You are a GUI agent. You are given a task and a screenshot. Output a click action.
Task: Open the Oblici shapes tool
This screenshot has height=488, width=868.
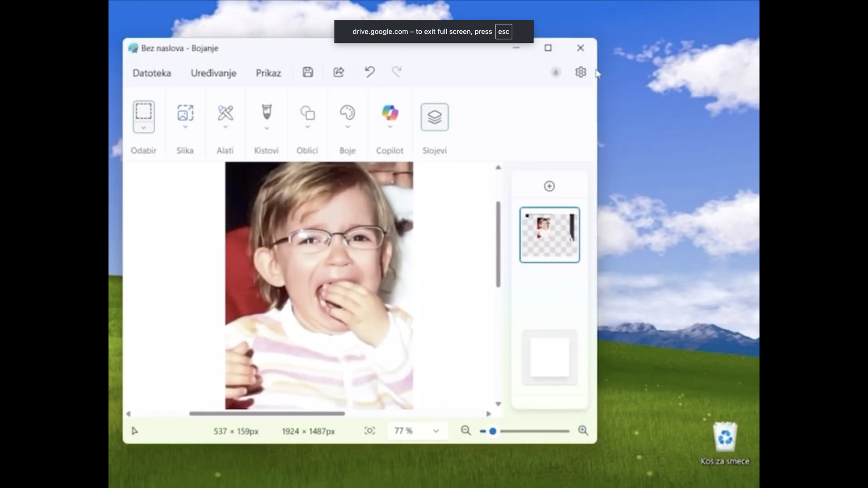pyautogui.click(x=307, y=113)
